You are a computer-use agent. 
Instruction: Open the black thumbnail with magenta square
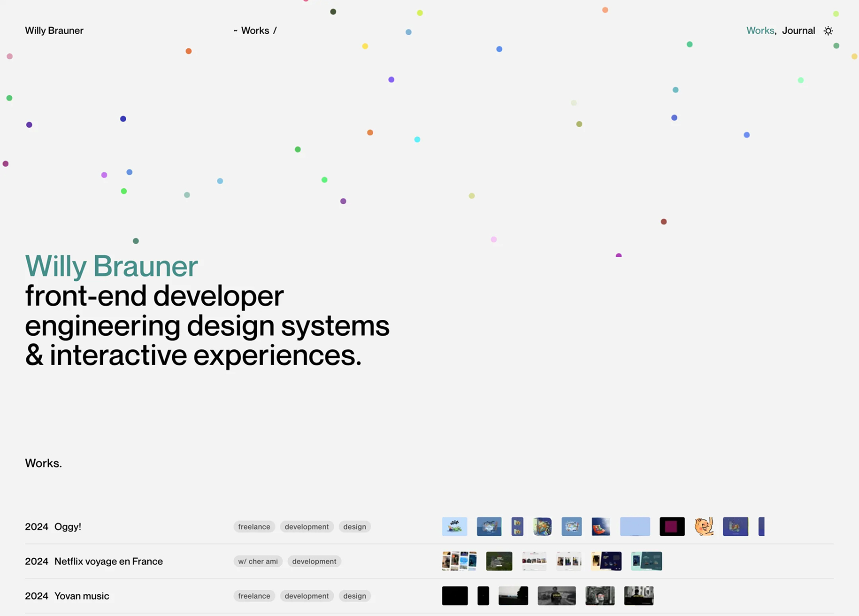tap(672, 526)
